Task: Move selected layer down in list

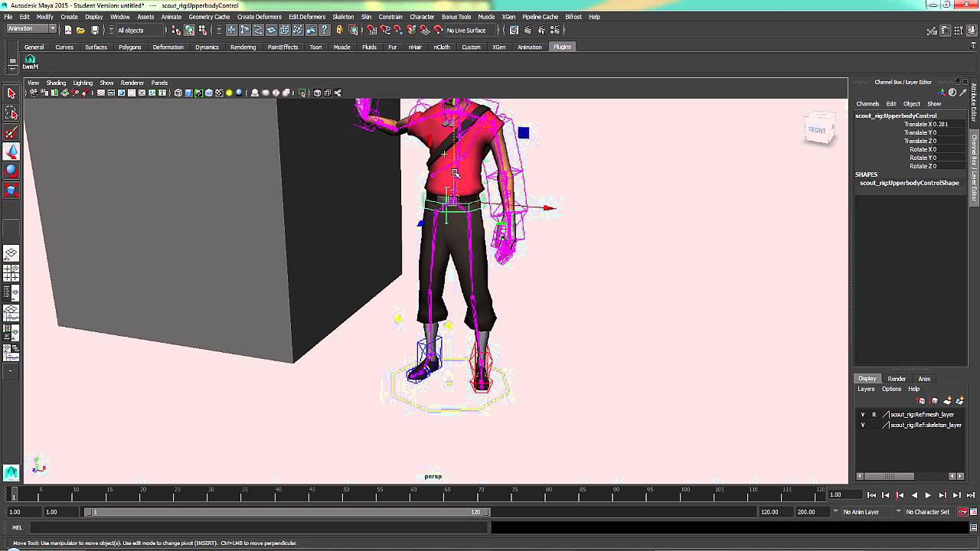Action: pos(934,400)
